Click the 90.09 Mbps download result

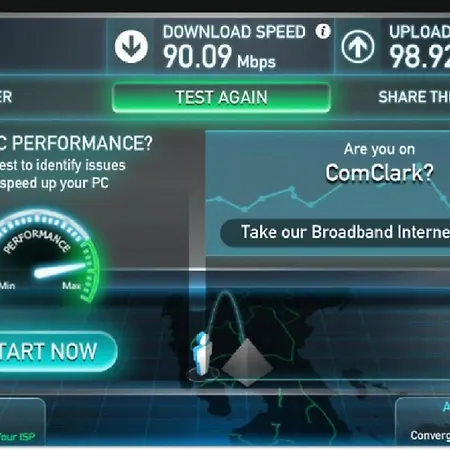219,57
